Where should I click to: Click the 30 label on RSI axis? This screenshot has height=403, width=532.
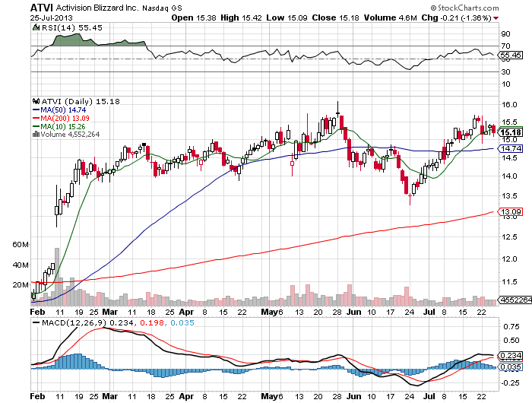(505, 71)
